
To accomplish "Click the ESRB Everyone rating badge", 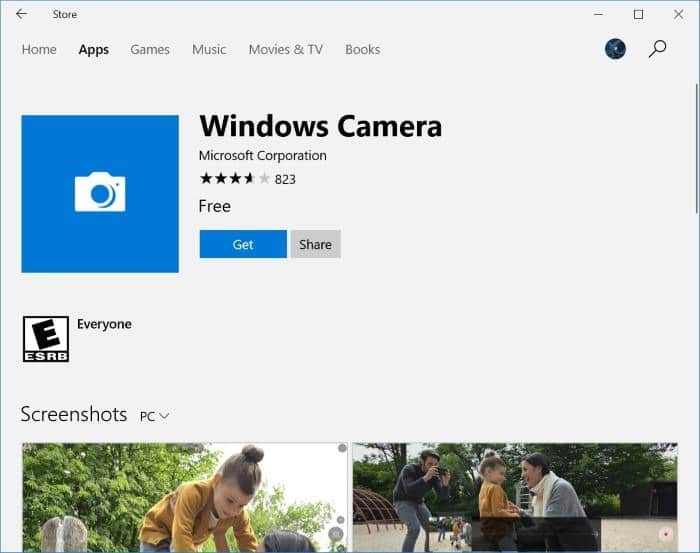I will 46,339.
